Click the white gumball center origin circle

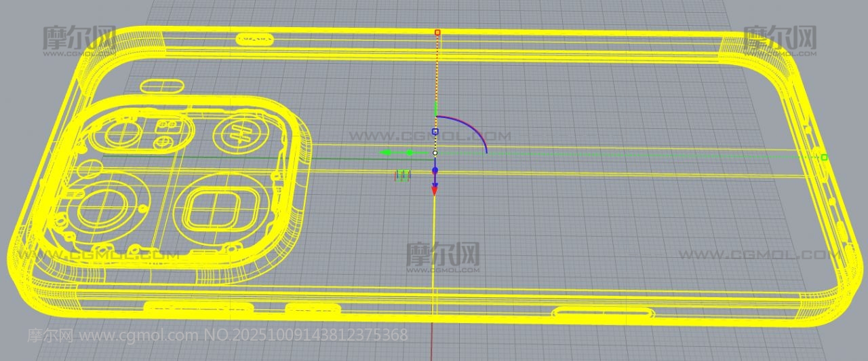pos(435,153)
